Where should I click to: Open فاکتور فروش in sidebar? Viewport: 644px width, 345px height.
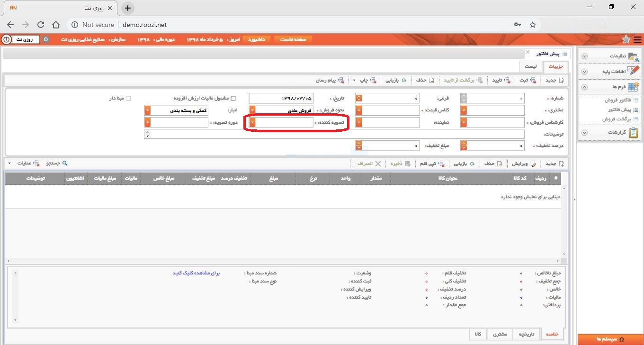618,100
